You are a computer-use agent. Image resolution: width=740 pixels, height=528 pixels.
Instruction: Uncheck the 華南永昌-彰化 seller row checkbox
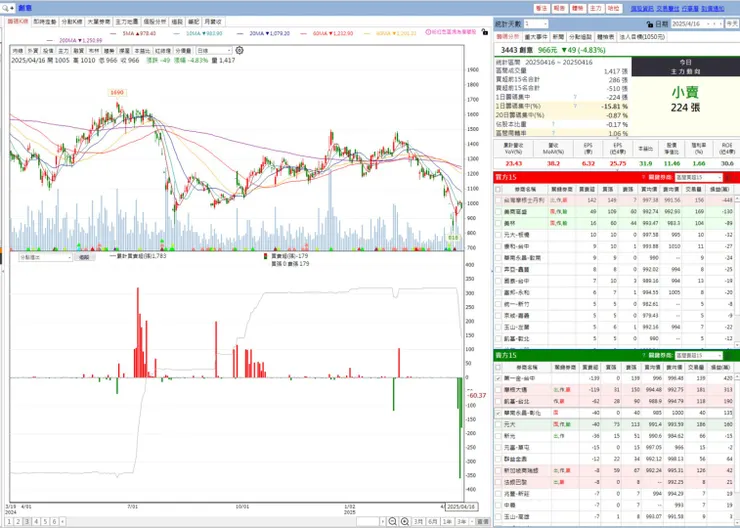[498, 413]
